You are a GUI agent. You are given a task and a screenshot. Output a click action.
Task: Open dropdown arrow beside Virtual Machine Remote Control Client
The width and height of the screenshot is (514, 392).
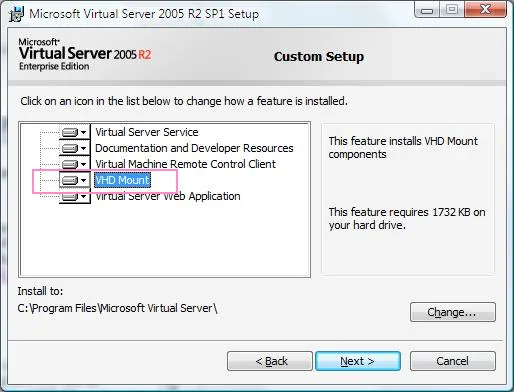click(x=83, y=164)
